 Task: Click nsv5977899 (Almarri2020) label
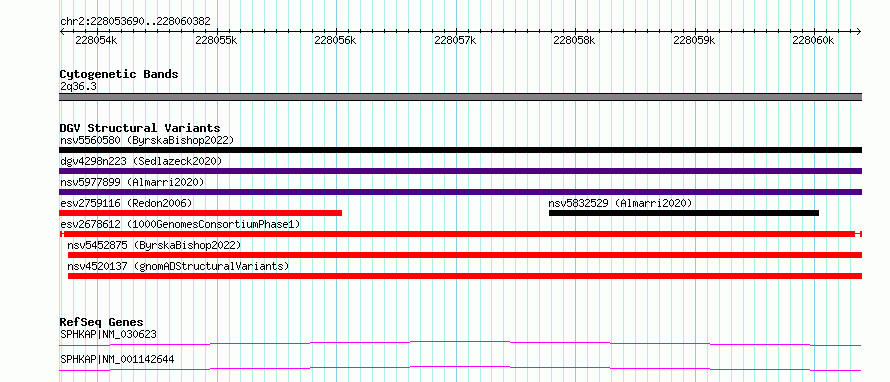click(x=132, y=182)
